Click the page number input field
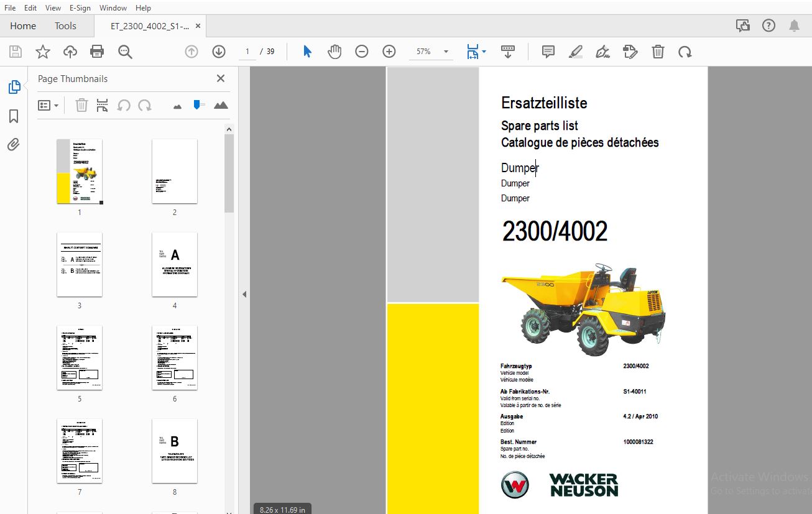 (247, 52)
